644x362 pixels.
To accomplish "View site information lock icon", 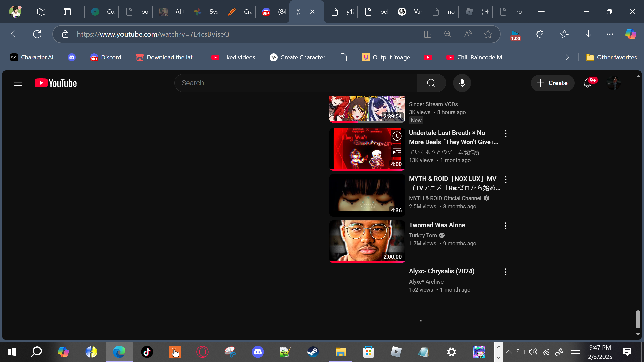I will point(65,34).
